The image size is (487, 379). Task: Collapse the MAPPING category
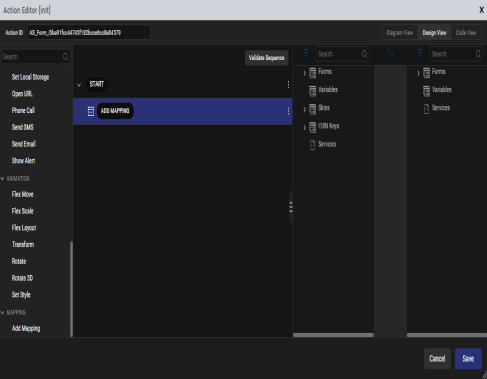3,313
